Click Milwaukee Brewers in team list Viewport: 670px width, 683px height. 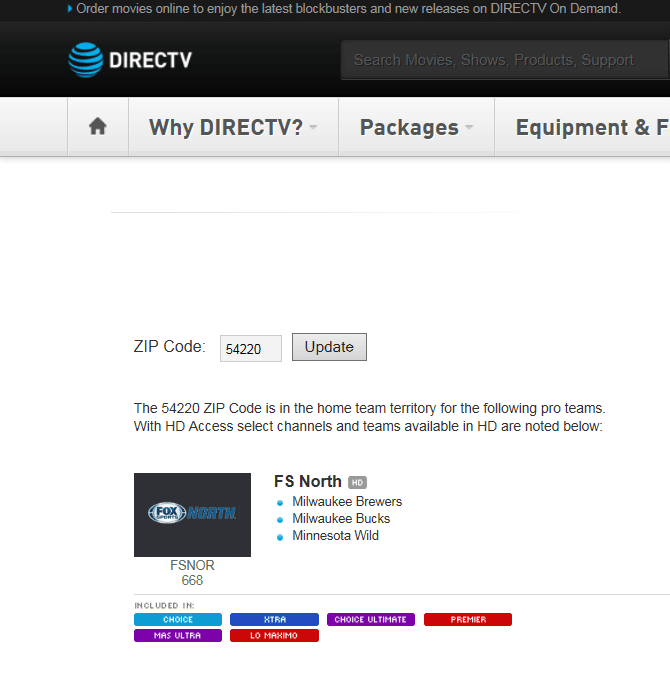pyautogui.click(x=347, y=502)
